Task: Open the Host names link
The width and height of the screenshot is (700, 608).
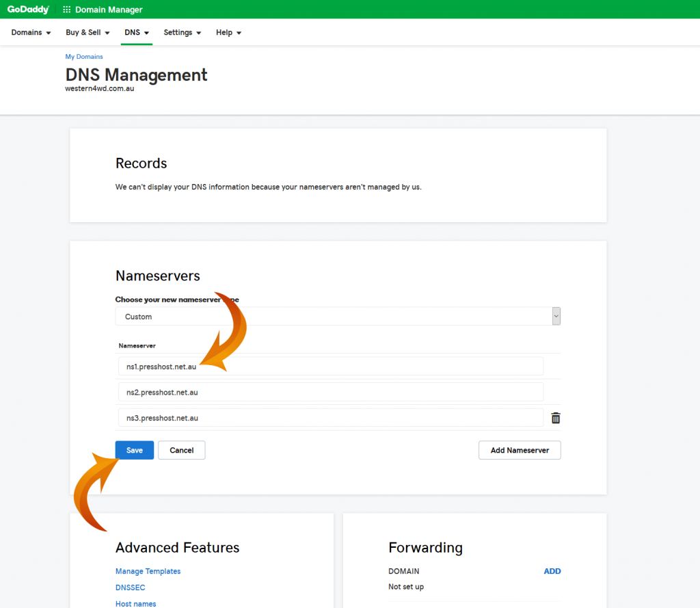Action: tap(136, 603)
